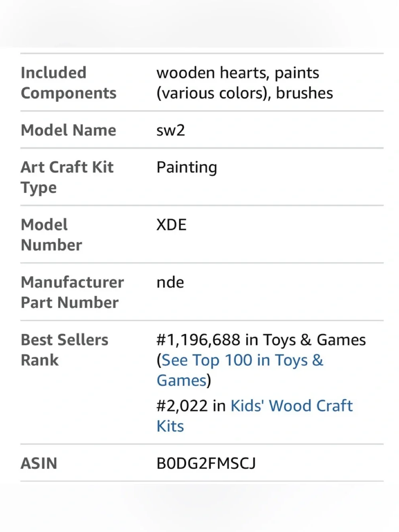Click the Art Craft Kit Type label

pos(67,177)
